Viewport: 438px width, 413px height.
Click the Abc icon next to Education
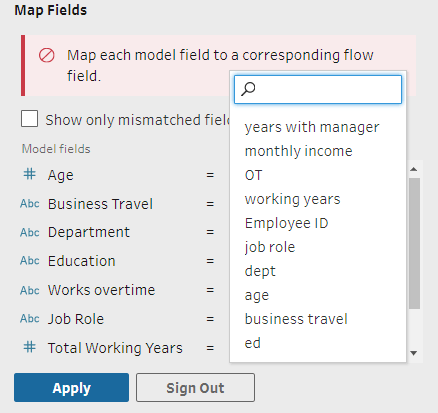[30, 261]
